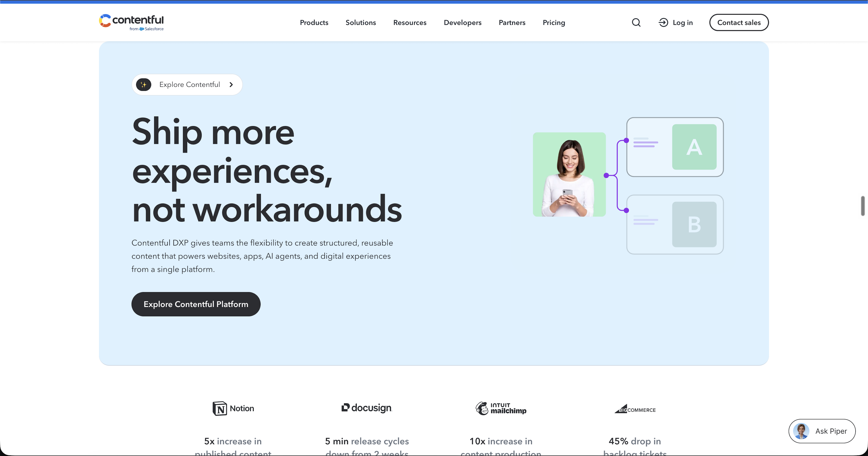Click the woman with phone image
The image size is (868, 456).
[569, 174]
